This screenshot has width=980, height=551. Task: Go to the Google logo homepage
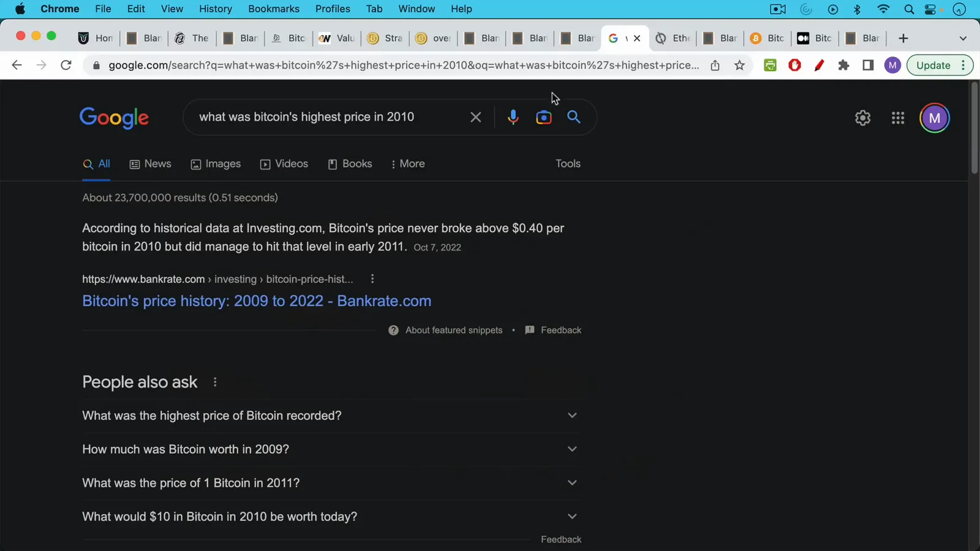[114, 118]
